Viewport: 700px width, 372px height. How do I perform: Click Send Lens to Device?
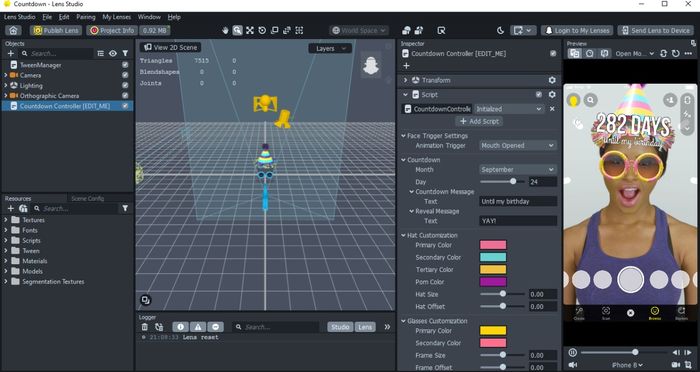pos(655,30)
